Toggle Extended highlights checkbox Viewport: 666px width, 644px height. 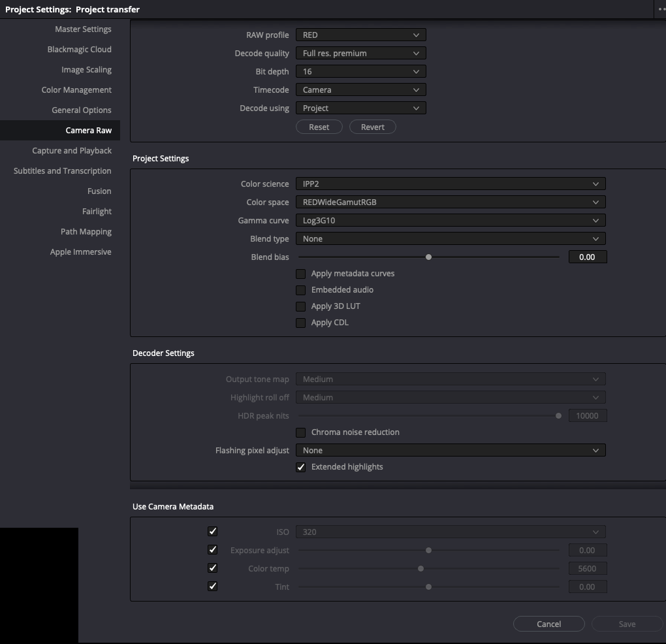[301, 467]
